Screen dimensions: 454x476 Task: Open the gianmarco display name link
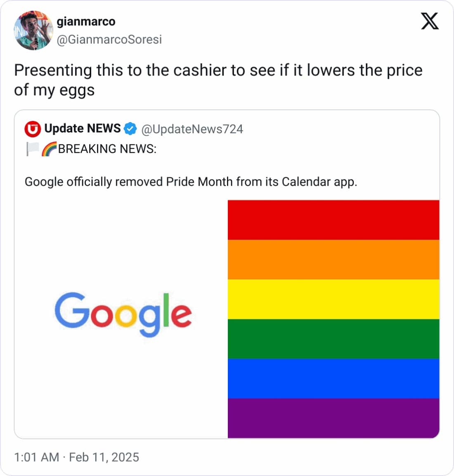[86, 21]
